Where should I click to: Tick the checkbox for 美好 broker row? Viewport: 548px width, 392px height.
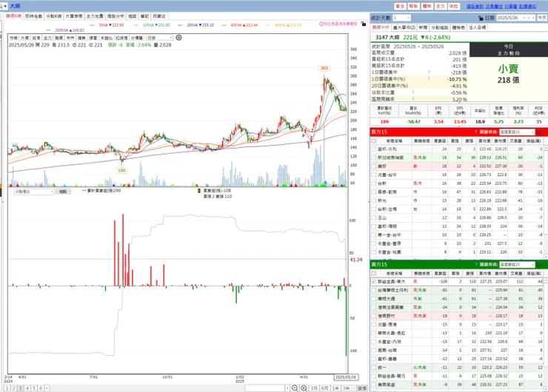point(374,166)
